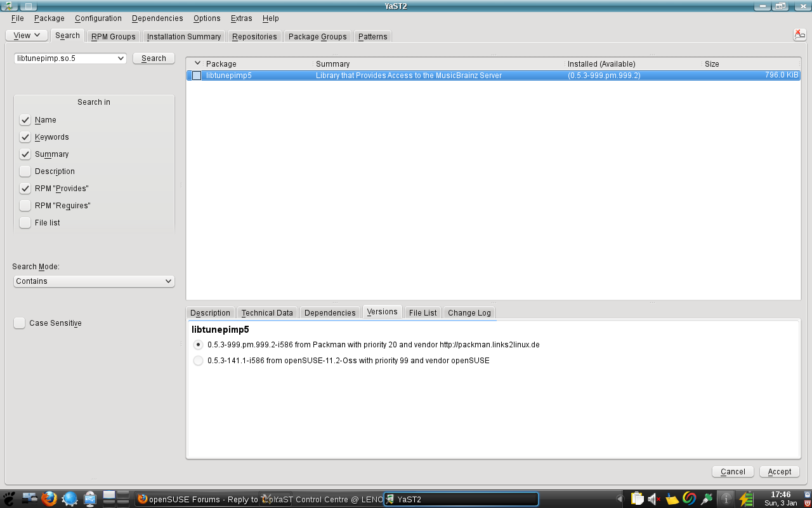Open the network monitor launcher icon
The image size is (812, 508).
point(89,499)
